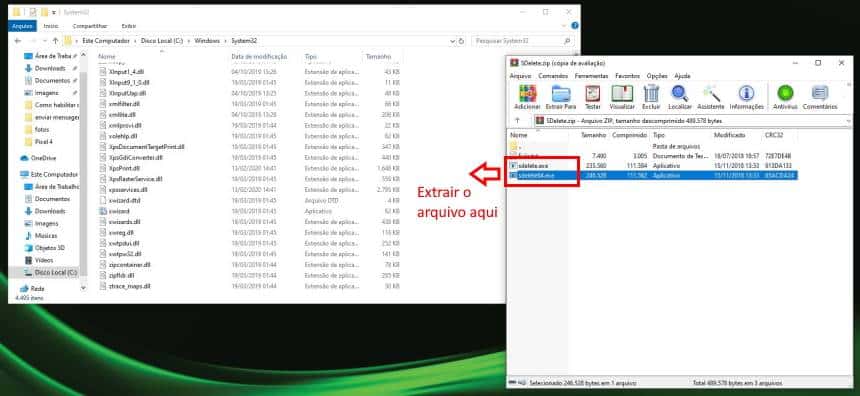Click Explorer sidebar scrollbar down arrow
The width and height of the screenshot is (860, 396).
coord(83,287)
